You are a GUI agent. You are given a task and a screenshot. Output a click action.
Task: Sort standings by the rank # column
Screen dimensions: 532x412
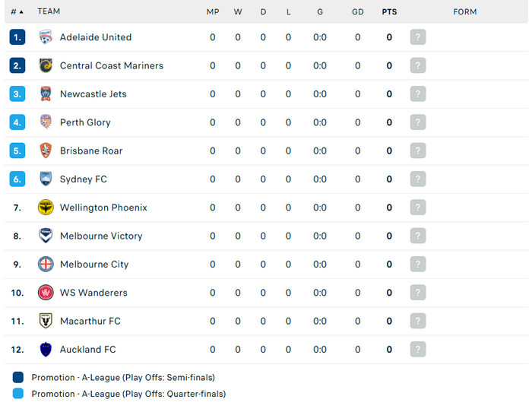pos(17,12)
